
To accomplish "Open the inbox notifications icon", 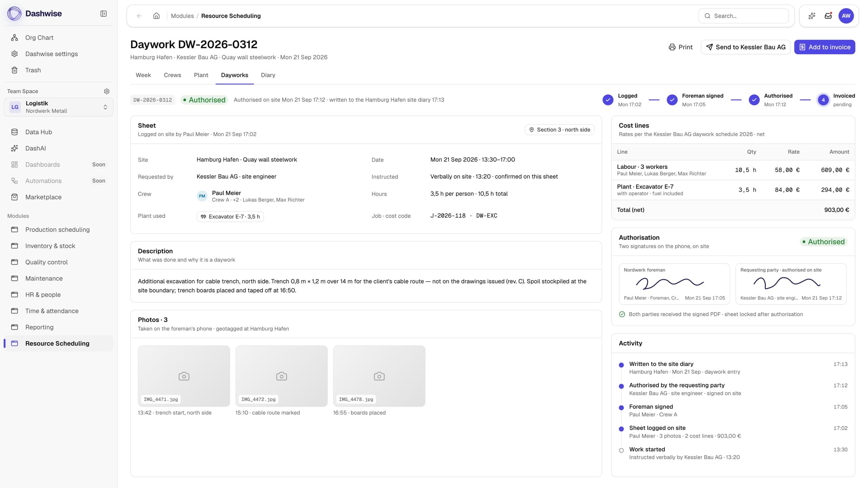I will [828, 16].
